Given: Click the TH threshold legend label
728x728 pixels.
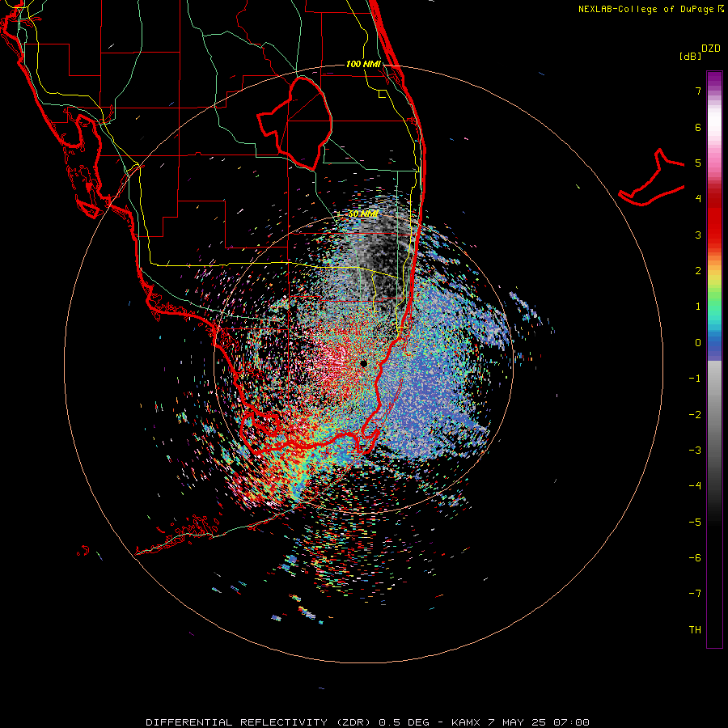Looking at the screenshot, I should (695, 630).
